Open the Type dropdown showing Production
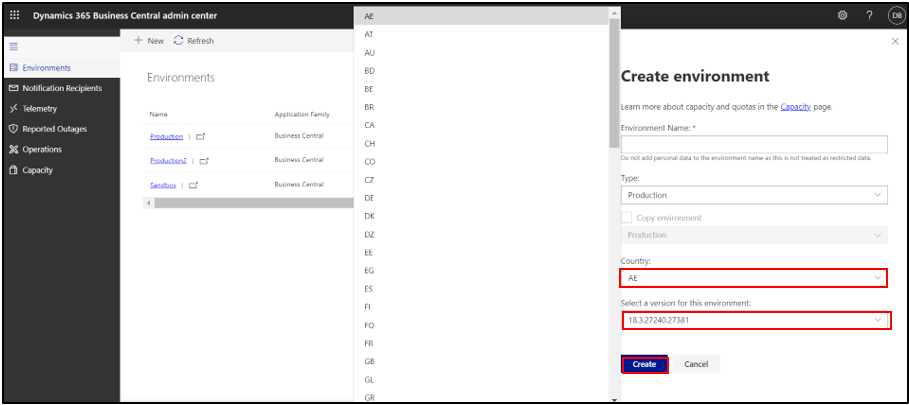The width and height of the screenshot is (909, 405). (754, 195)
